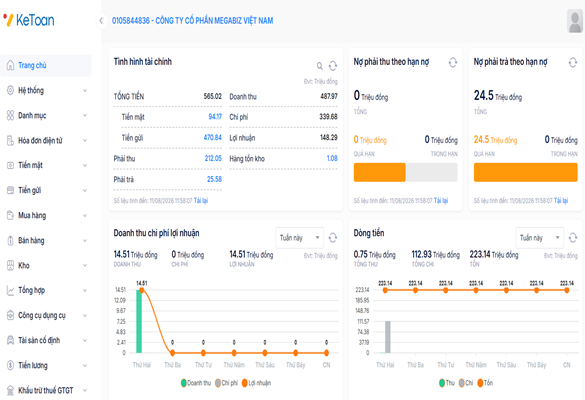This screenshot has height=400, width=585.
Task: Expand the Danh mục menu chevron
Action: click(85, 115)
